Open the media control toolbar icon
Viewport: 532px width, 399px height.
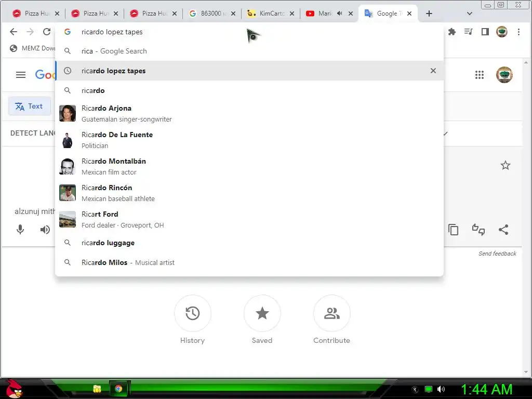point(468,32)
